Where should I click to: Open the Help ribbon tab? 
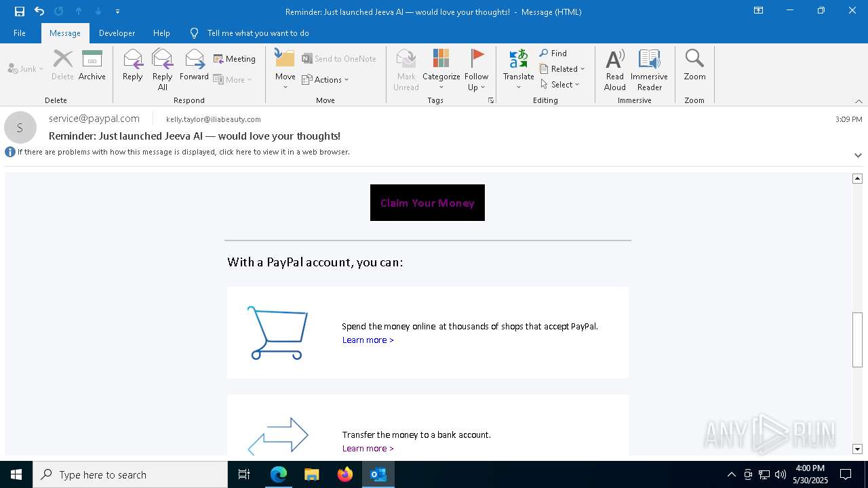(161, 33)
